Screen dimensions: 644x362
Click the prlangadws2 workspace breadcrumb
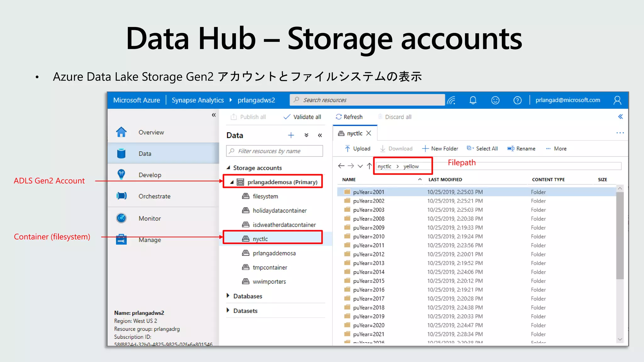coord(256,100)
